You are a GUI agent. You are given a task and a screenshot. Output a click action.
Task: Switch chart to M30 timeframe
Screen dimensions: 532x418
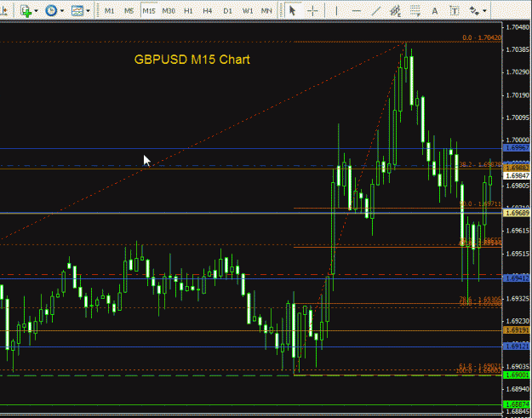click(169, 11)
